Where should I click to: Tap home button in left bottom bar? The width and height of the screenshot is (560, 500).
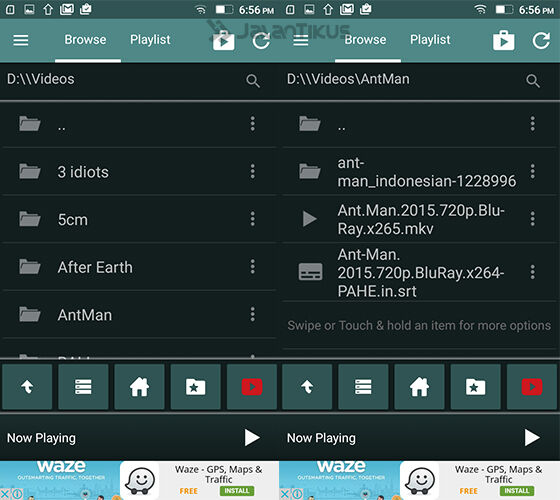139,387
